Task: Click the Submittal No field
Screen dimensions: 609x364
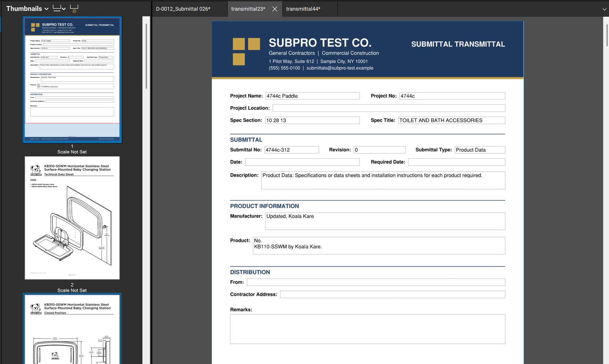Action: coord(292,150)
